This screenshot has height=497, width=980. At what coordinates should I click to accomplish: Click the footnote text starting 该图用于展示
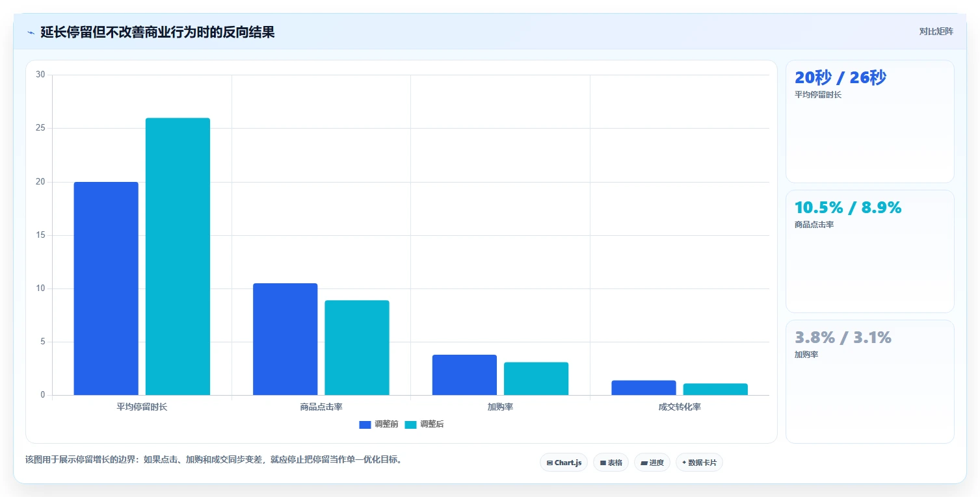coord(213,459)
